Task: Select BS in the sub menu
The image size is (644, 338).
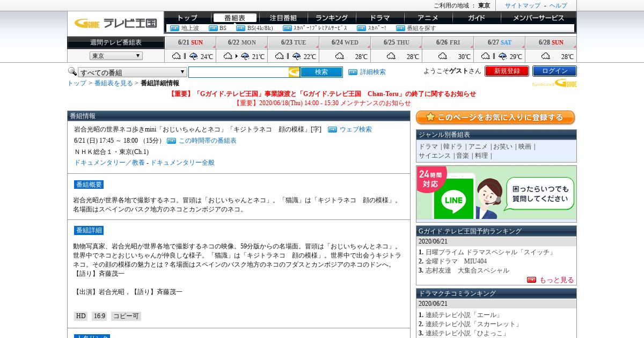Action: [223, 28]
